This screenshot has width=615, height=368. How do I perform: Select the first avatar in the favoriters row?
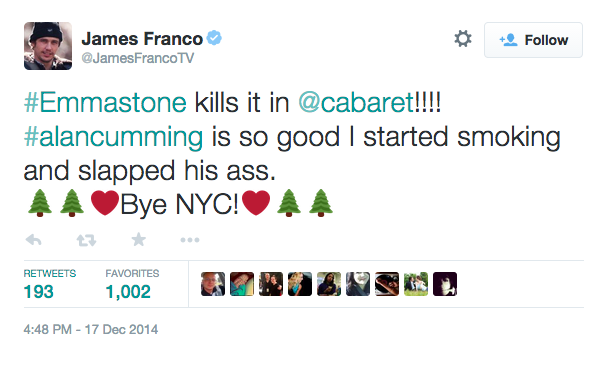click(213, 284)
